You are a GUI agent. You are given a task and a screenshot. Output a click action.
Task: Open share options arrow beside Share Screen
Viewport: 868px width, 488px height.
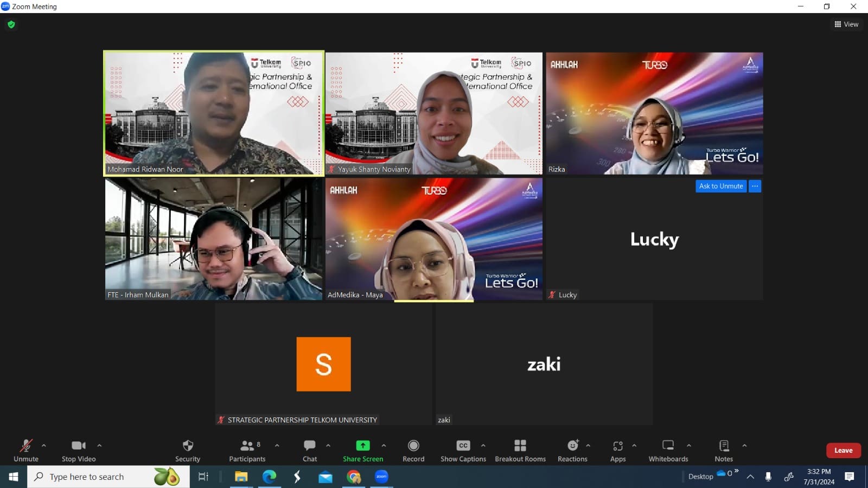(384, 446)
